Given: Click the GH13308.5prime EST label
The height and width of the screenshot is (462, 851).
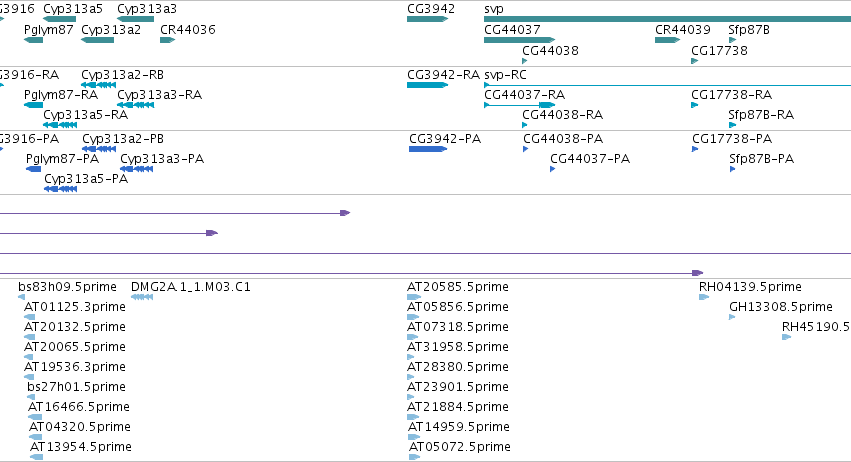Looking at the screenshot, I should pyautogui.click(x=780, y=307).
